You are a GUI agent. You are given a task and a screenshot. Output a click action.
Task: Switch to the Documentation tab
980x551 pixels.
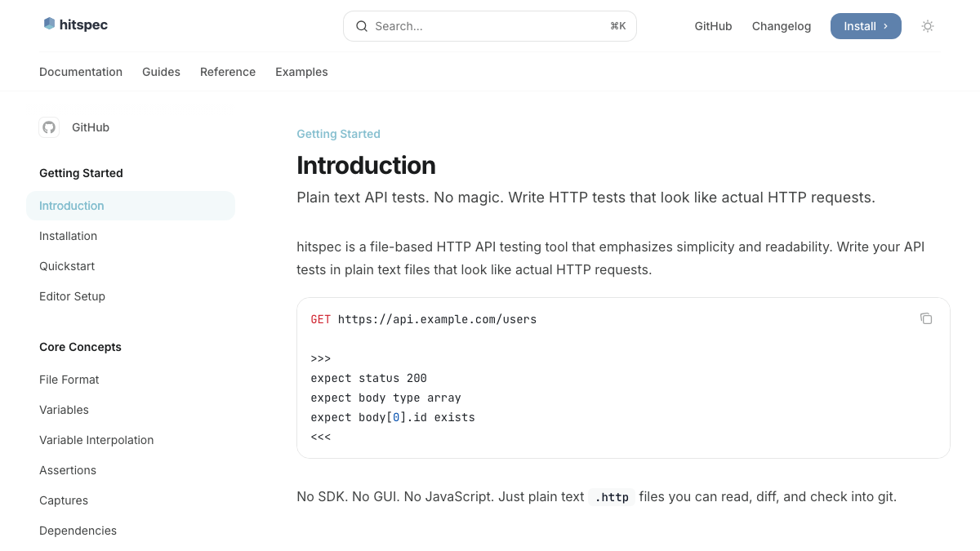point(81,72)
